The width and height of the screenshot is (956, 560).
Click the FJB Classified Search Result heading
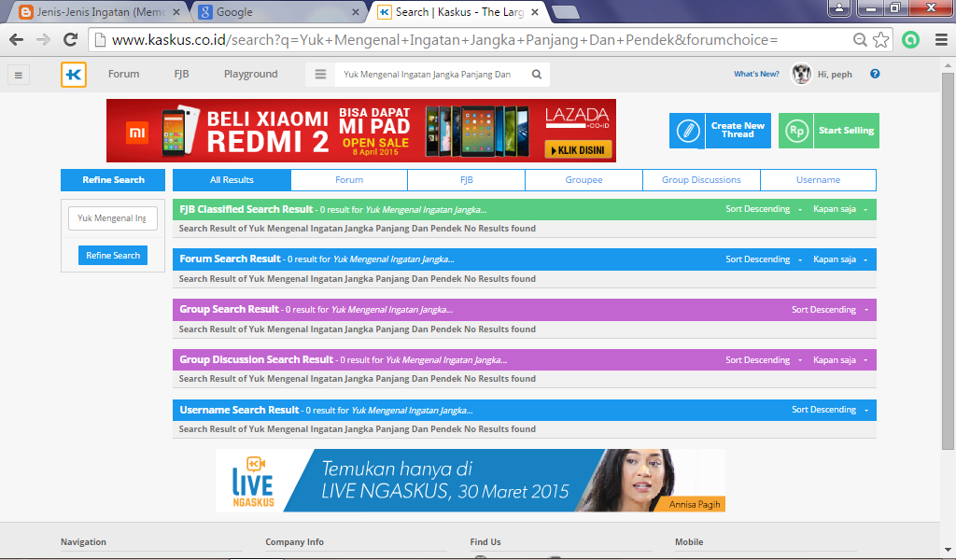click(246, 209)
